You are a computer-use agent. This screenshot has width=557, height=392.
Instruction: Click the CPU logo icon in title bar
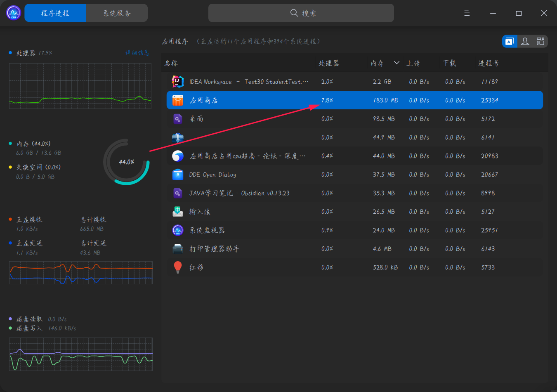coord(13,13)
